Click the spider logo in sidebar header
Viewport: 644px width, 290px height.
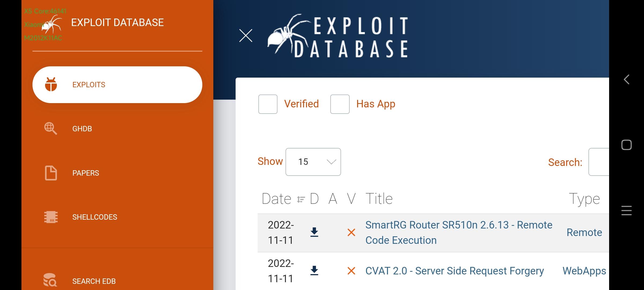coord(52,24)
